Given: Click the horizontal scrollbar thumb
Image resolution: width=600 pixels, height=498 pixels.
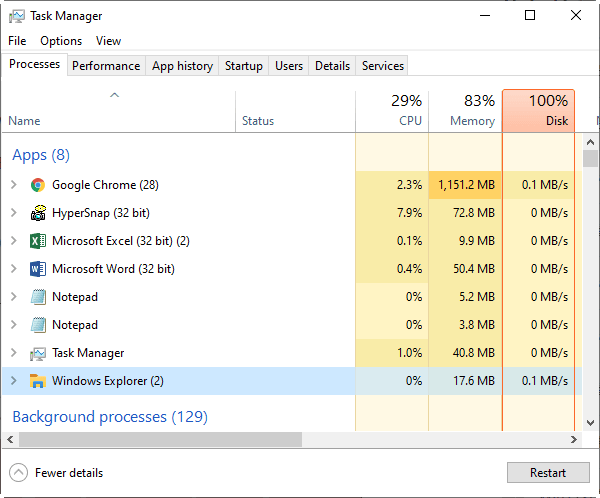Looking at the screenshot, I should tap(160, 439).
